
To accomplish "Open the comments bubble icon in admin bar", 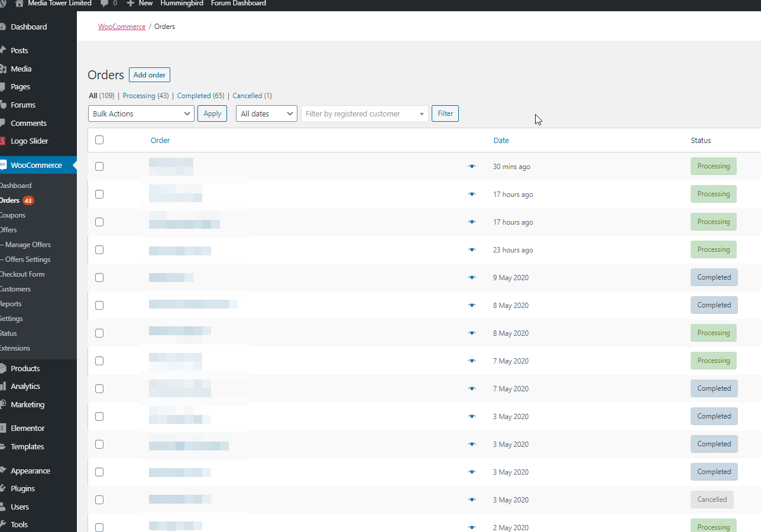I will (104, 4).
